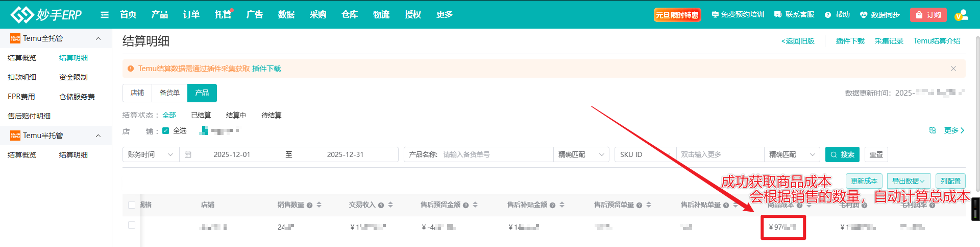Open the 订单 top menu
980x247 pixels.
pyautogui.click(x=191, y=15)
